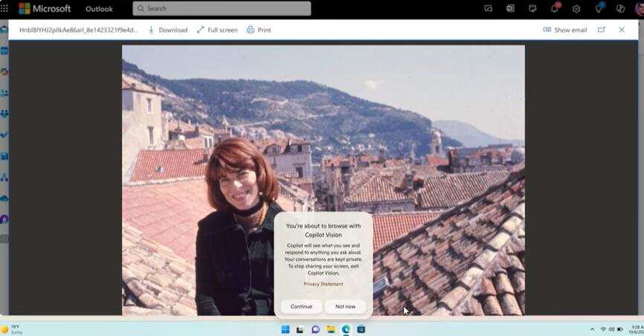Image resolution: width=644 pixels, height=336 pixels.
Task: Open Groups in left app rail
Action: pos(4,114)
